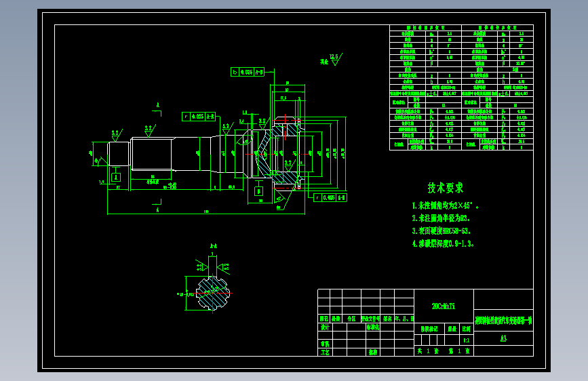
Task: Select requirement line 4 about depth 0.9-1.3
Action: pyautogui.click(x=443, y=244)
